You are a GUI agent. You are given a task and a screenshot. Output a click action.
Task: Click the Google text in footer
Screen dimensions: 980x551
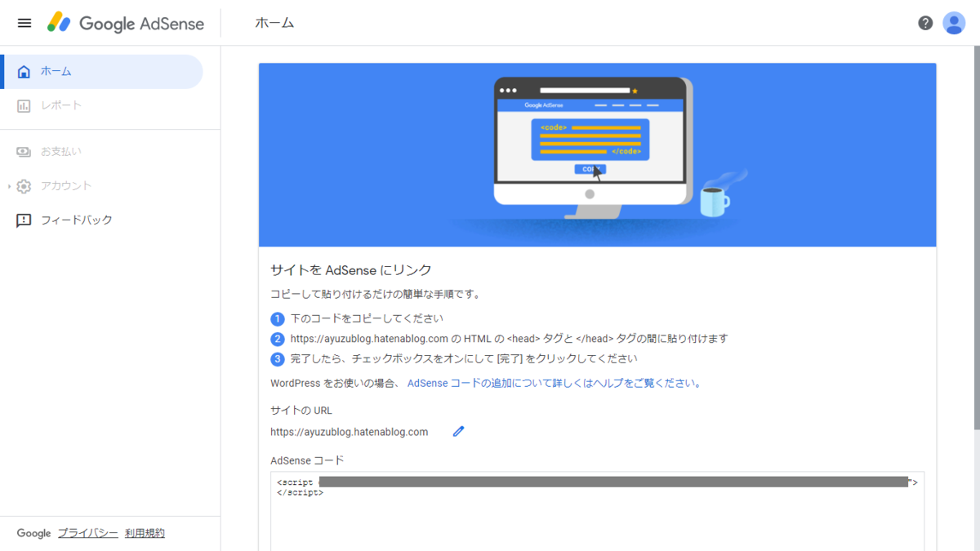click(33, 533)
